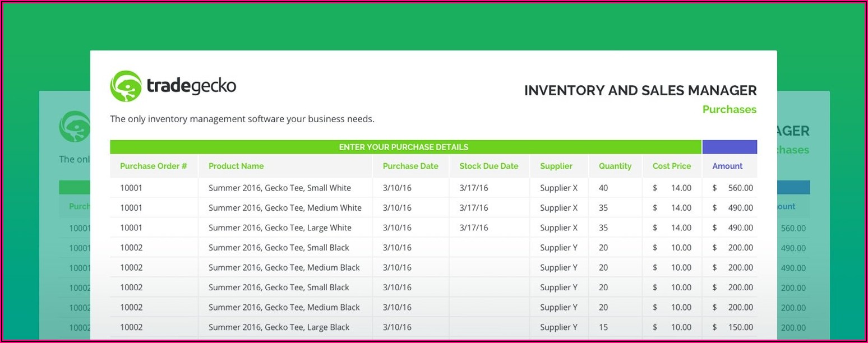Click the faded gecko logo behind the sheet
The width and height of the screenshot is (868, 343).
tap(74, 126)
